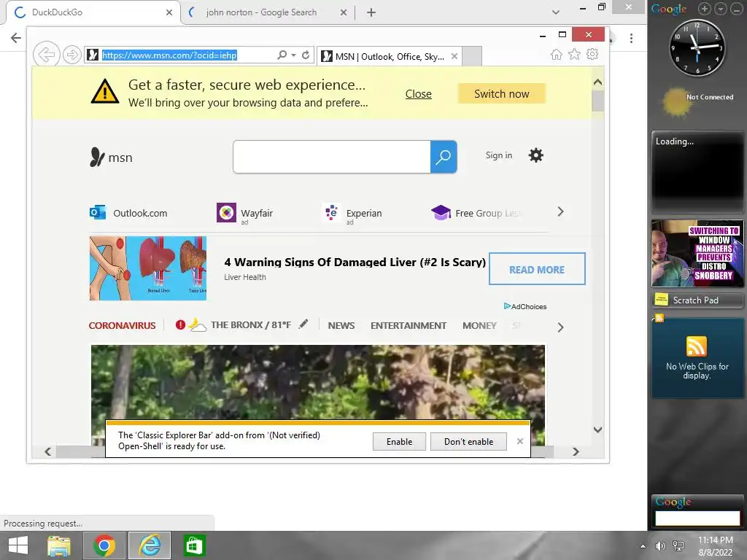Show more categories with the chevron after MONEY

pyautogui.click(x=560, y=327)
